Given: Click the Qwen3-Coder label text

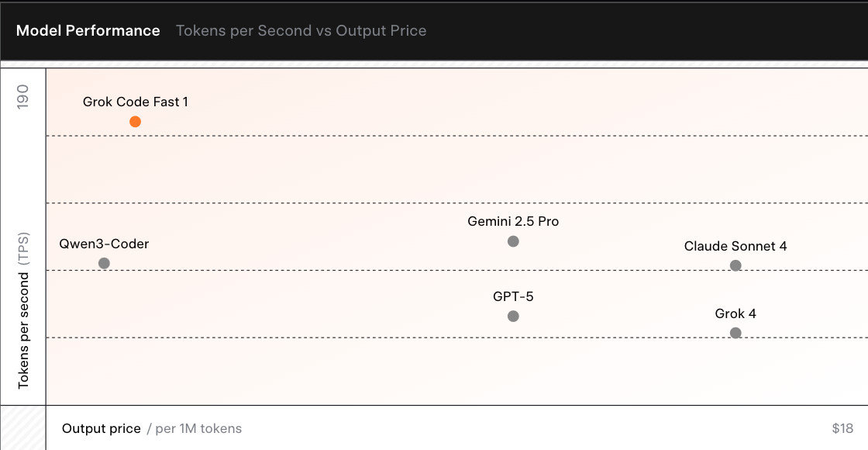Looking at the screenshot, I should click(104, 244).
